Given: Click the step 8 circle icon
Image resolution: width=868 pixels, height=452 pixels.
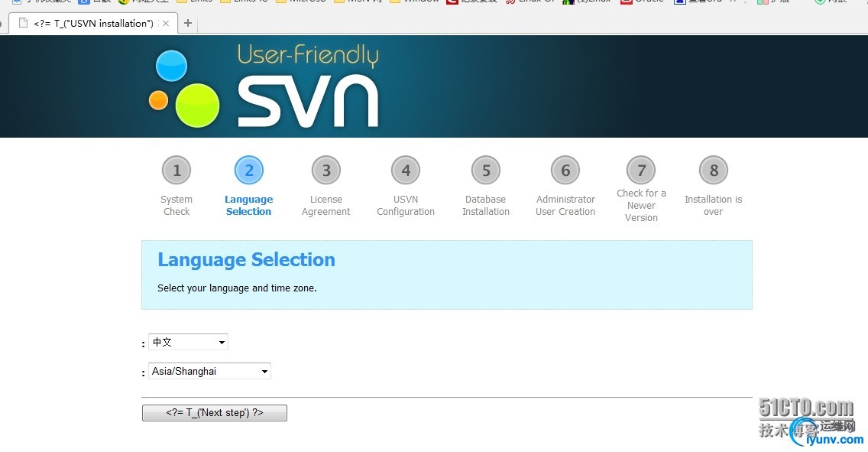Looking at the screenshot, I should [714, 170].
